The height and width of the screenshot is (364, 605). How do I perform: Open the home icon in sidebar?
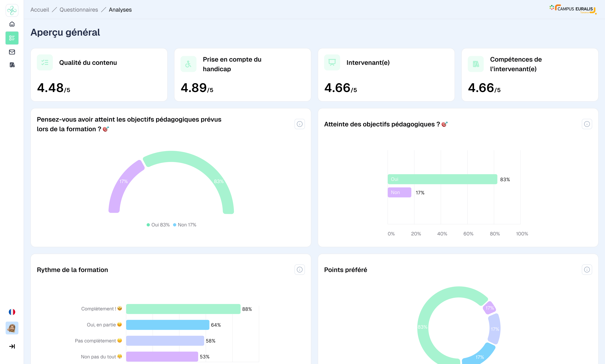coord(12,24)
